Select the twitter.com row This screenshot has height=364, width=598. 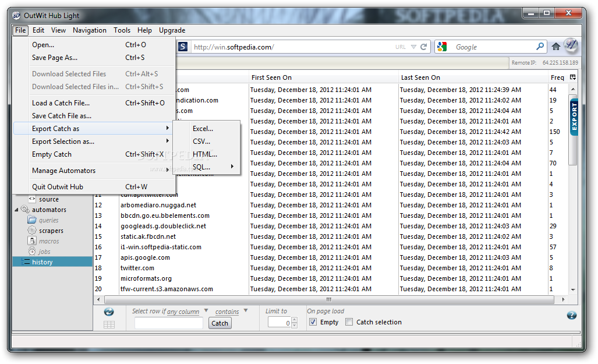(x=332, y=268)
